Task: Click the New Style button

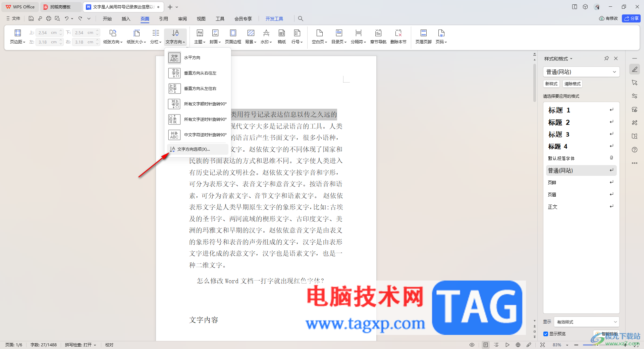Action: click(x=551, y=84)
